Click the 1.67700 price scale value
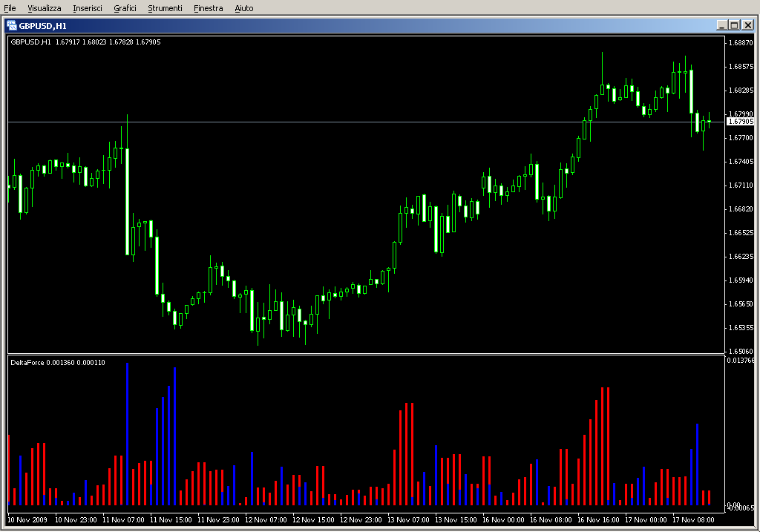The width and height of the screenshot is (760, 532). [741, 137]
